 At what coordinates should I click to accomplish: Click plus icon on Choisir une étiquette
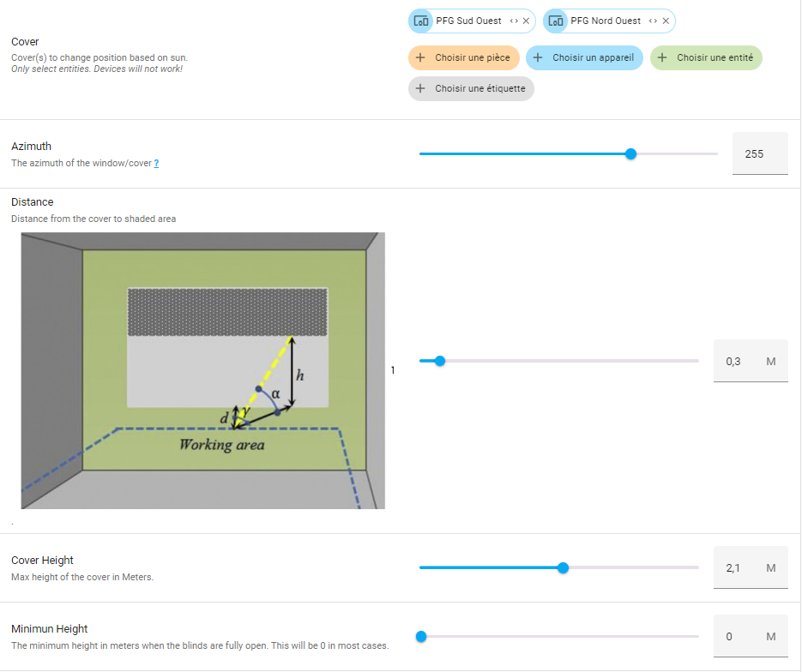click(x=420, y=88)
